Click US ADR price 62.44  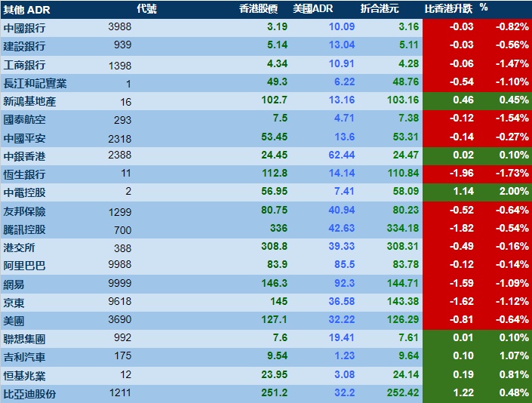coord(342,155)
